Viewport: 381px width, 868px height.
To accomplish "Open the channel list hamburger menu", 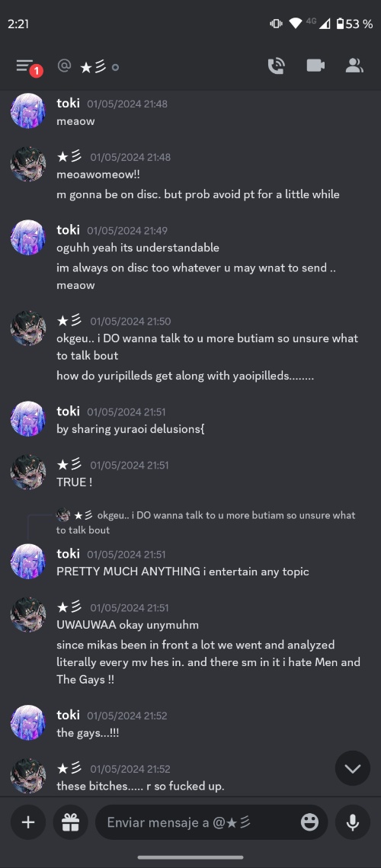I will coord(25,66).
